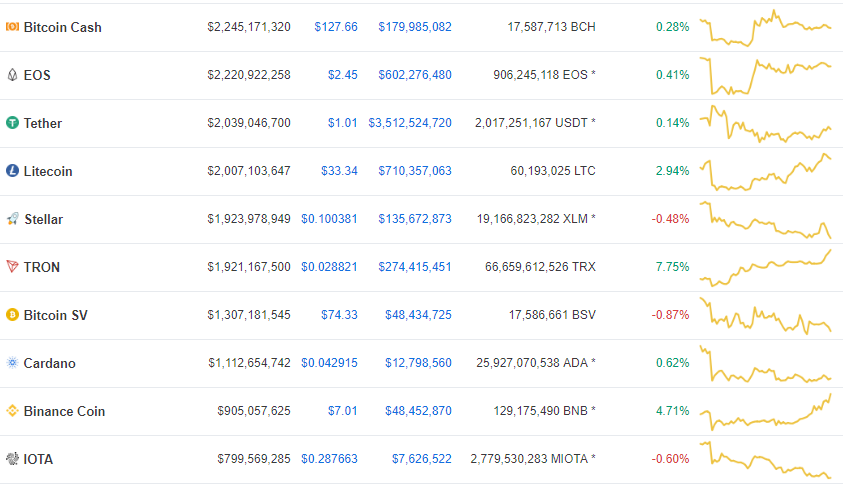Select supply 60,193,025 LTC
The image size is (843, 485).
click(553, 171)
